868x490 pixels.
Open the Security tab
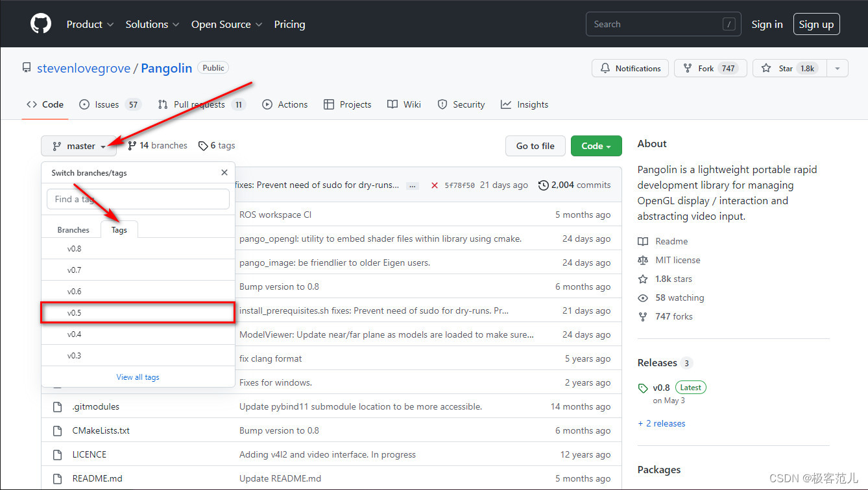point(461,104)
